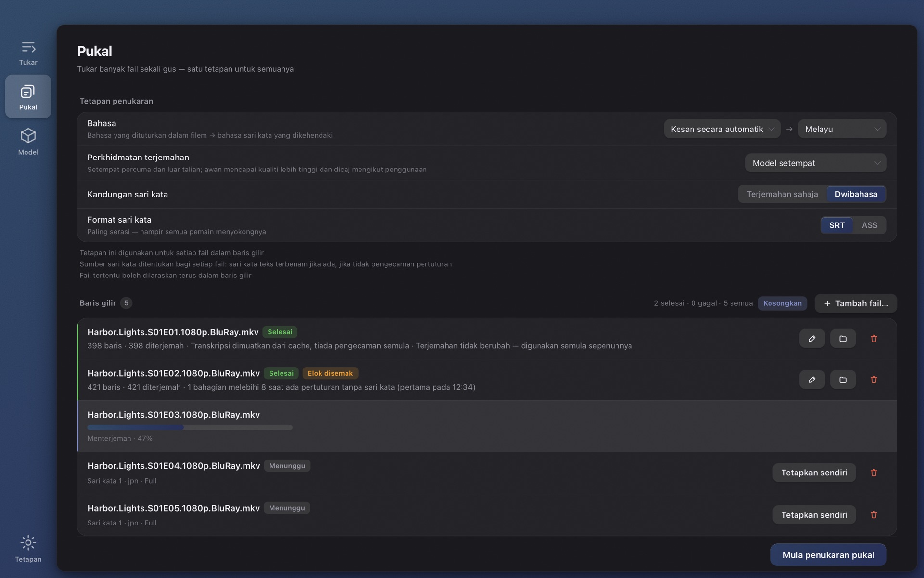The height and width of the screenshot is (578, 924).
Task: Open the Tukar sidebar section
Action: 28,53
